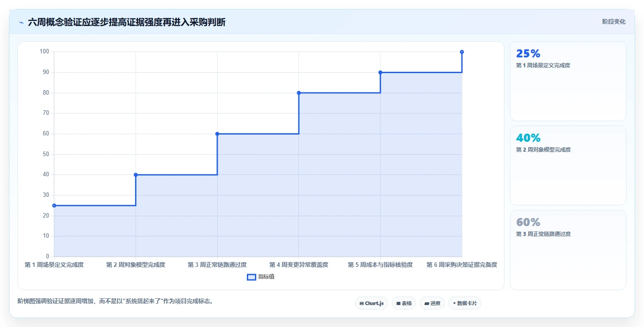Click axis label 第 2 周对象模型完成度 under chart

tap(136, 265)
